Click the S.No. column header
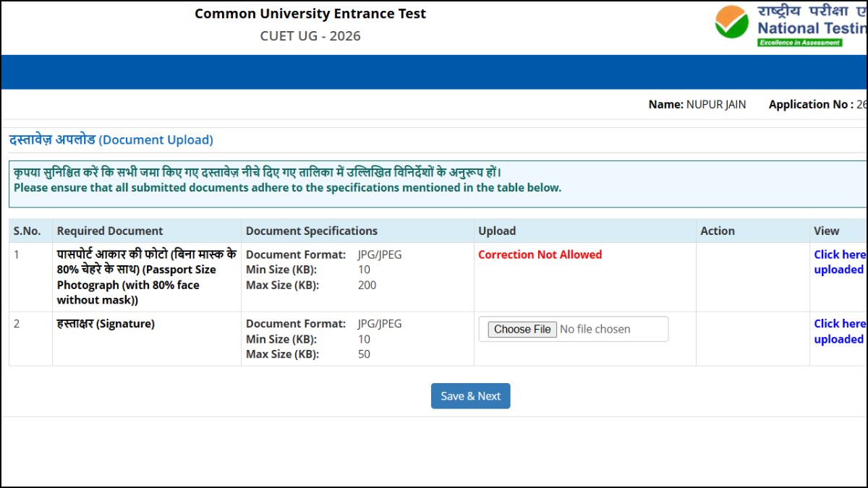868x488 pixels. click(27, 231)
